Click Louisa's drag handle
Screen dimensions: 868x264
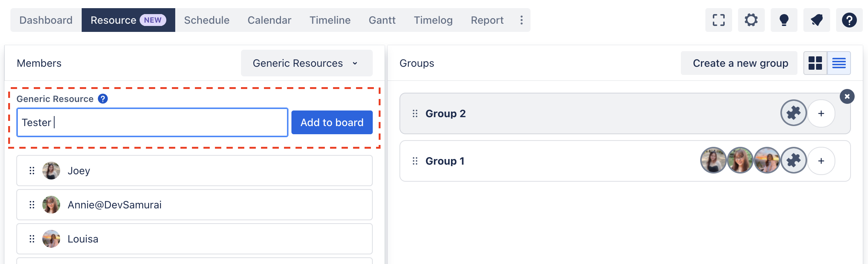[32, 239]
